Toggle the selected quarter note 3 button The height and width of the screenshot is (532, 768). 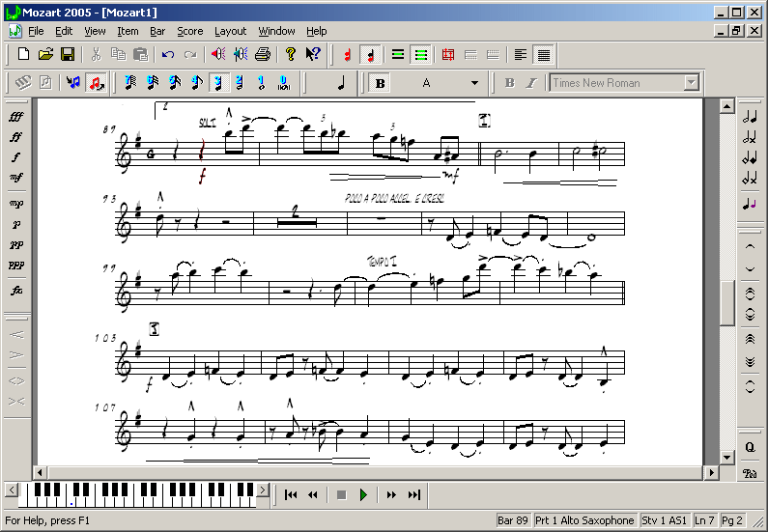pos(218,83)
